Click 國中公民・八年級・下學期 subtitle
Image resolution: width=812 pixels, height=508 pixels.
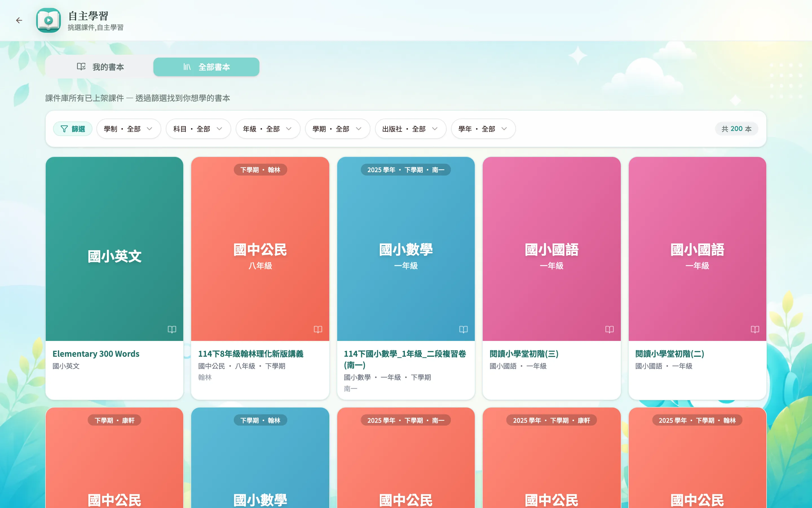pyautogui.click(x=242, y=366)
